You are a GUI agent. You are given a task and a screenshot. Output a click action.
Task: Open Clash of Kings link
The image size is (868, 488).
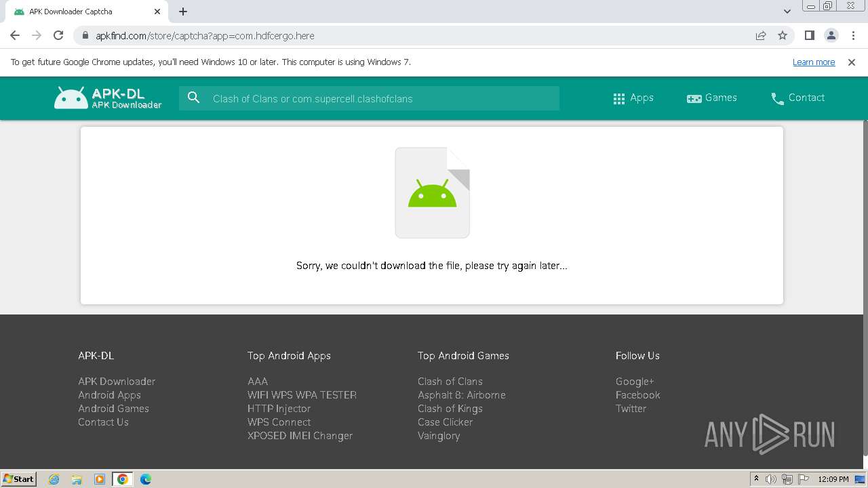450,409
